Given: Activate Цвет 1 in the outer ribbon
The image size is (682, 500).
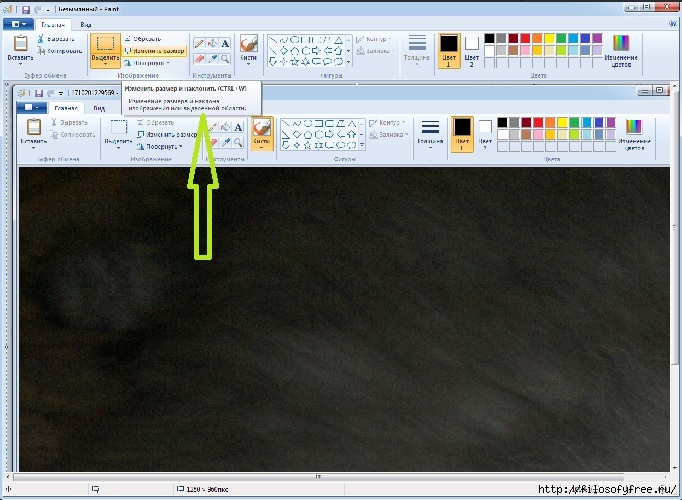Looking at the screenshot, I should tap(448, 50).
